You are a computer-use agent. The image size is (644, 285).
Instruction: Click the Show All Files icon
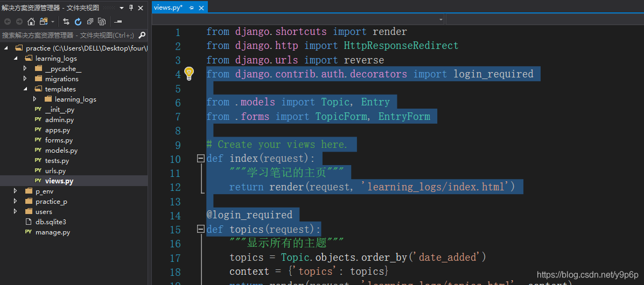pyautogui.click(x=102, y=22)
